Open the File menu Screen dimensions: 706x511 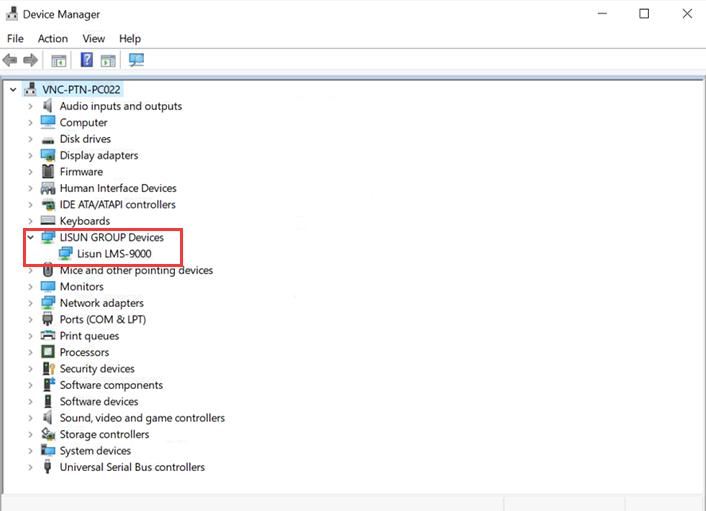(x=15, y=38)
